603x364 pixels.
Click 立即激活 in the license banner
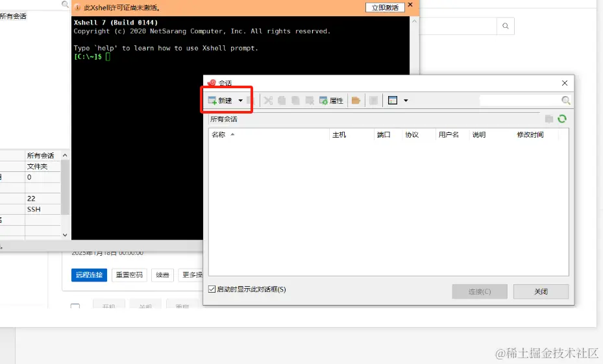click(x=385, y=7)
